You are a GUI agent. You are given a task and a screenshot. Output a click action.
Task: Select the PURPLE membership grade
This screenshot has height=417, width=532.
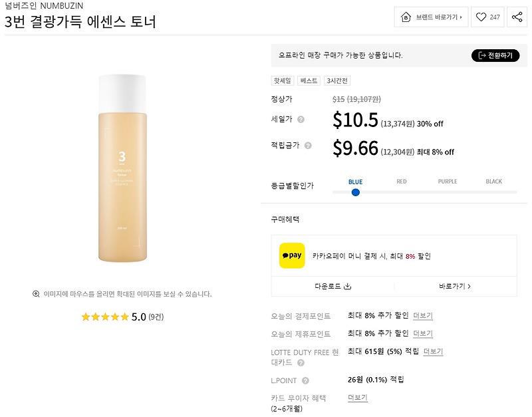(448, 182)
